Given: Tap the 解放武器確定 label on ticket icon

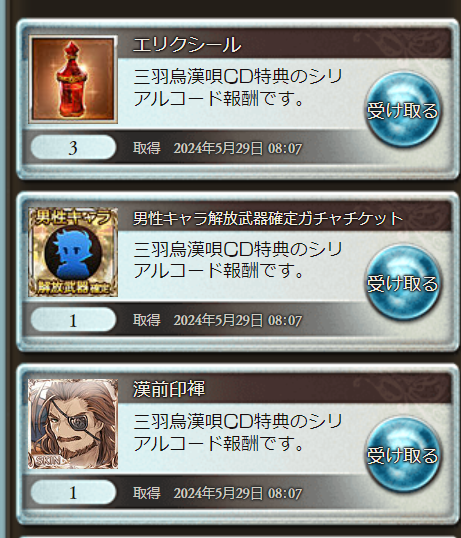Looking at the screenshot, I should tap(73, 288).
